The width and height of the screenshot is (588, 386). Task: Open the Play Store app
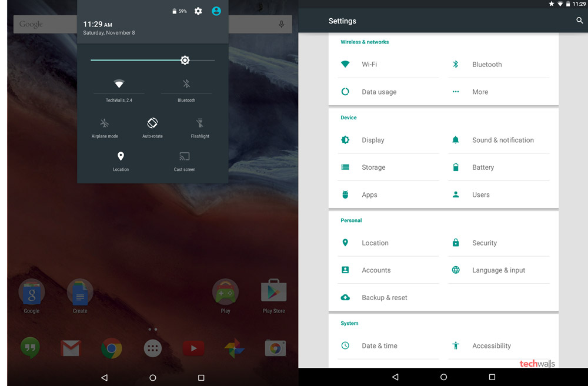pos(273,292)
